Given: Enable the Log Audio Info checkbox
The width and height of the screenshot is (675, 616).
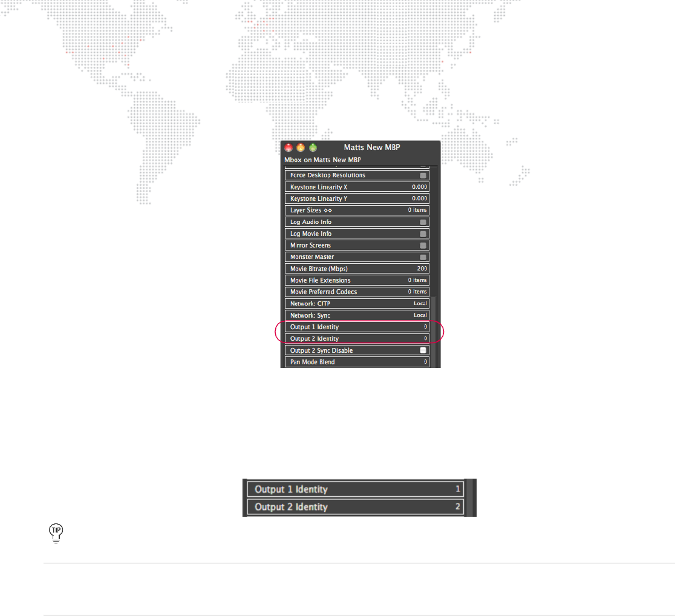Looking at the screenshot, I should pos(423,222).
